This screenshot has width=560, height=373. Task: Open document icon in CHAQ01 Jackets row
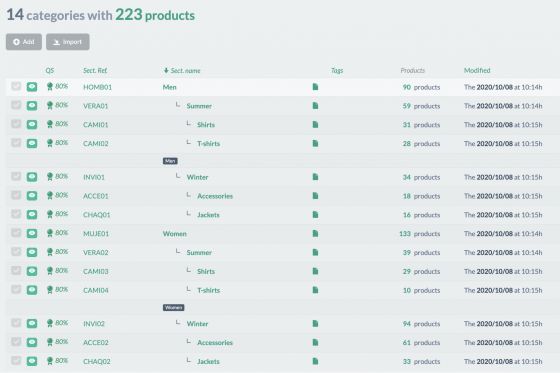tap(315, 214)
